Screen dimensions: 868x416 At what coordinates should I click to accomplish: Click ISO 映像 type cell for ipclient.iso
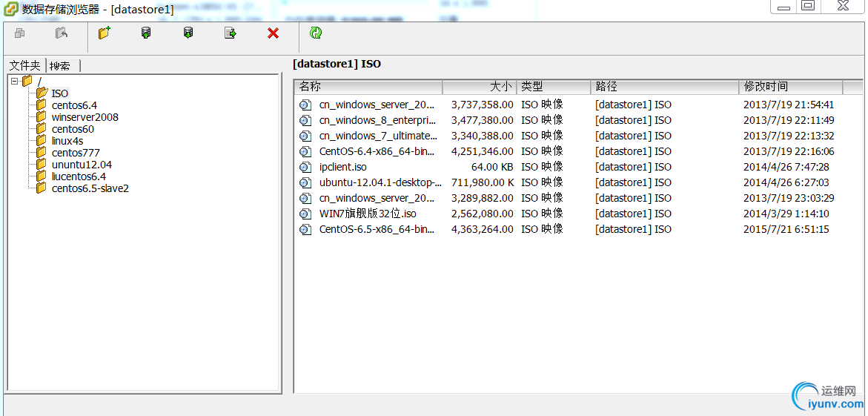pos(542,167)
